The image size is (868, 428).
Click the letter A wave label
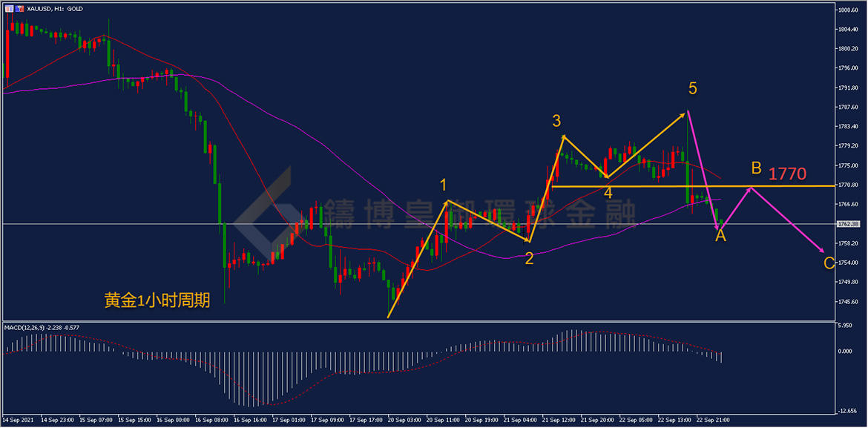pyautogui.click(x=720, y=236)
